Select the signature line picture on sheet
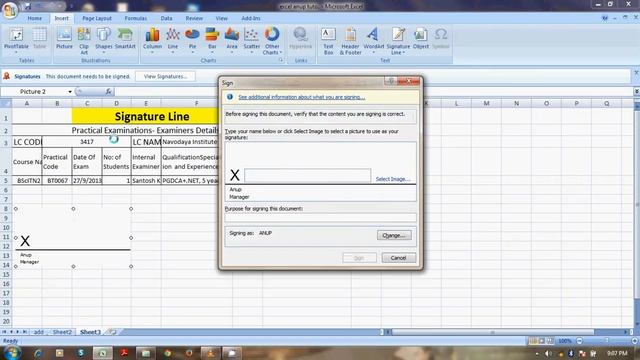The height and width of the screenshot is (360, 640). [73, 238]
